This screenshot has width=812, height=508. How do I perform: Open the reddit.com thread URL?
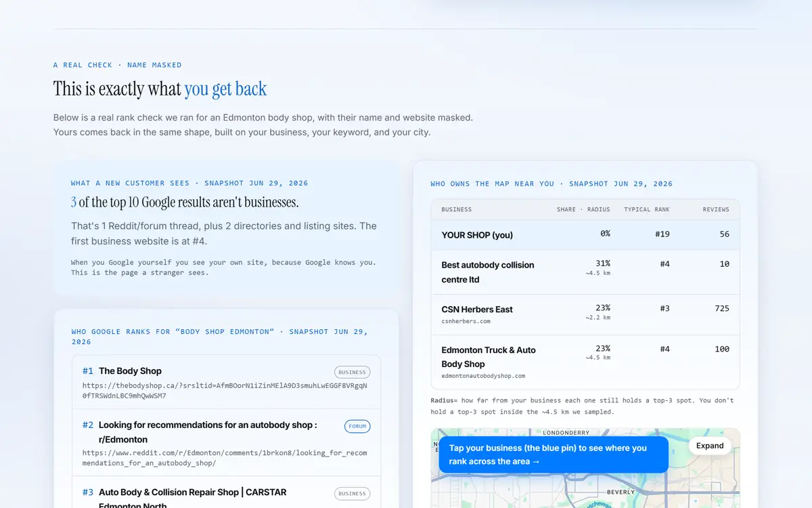tap(225, 458)
